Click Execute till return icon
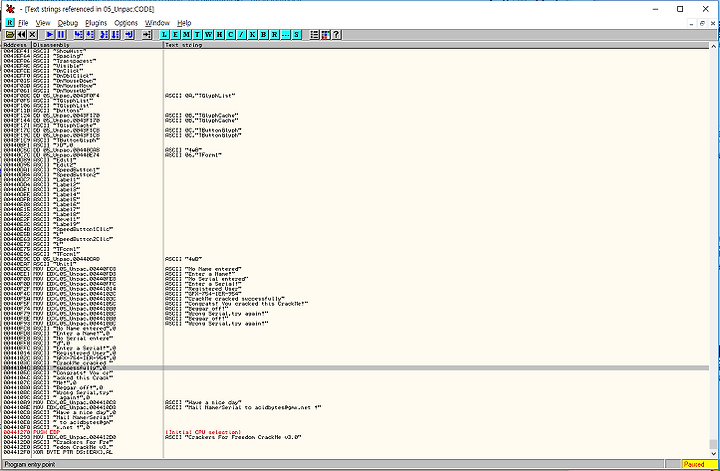Viewport: 720px width, 471px height. (x=129, y=34)
